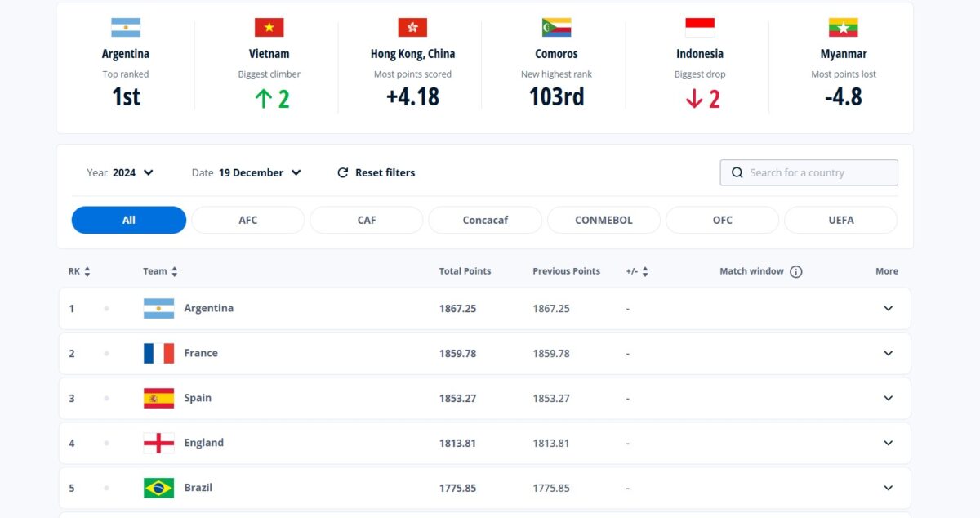Focus the Search for a country field

pos(808,172)
